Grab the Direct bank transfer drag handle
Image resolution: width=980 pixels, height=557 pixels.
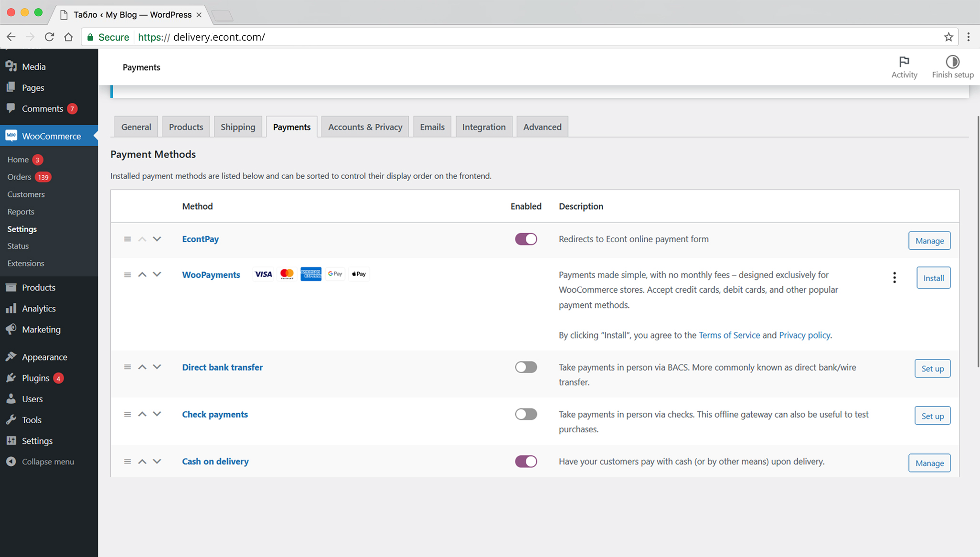click(x=128, y=367)
